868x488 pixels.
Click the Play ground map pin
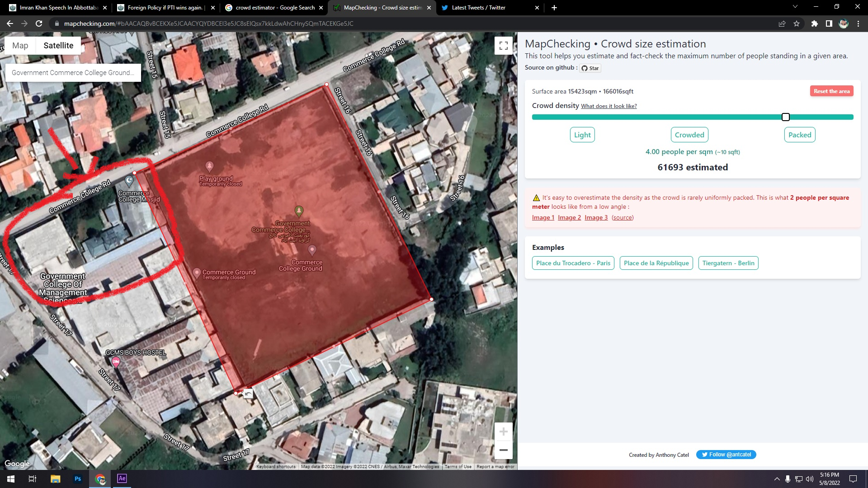[x=209, y=167]
